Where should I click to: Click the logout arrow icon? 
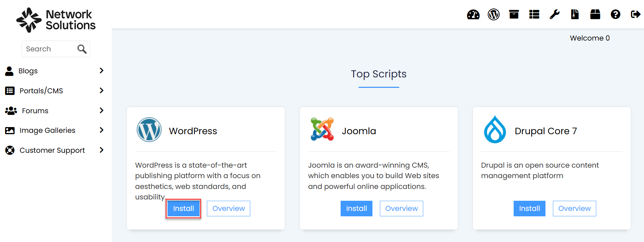(x=636, y=15)
